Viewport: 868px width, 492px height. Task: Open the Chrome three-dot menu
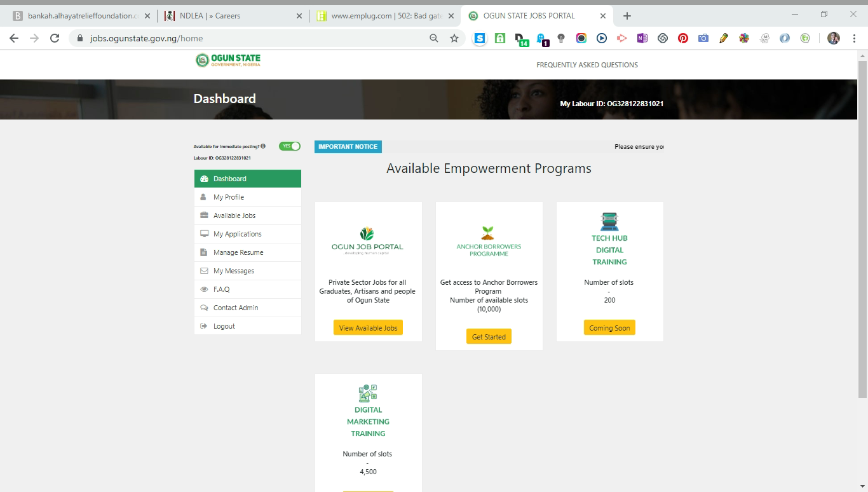(854, 38)
